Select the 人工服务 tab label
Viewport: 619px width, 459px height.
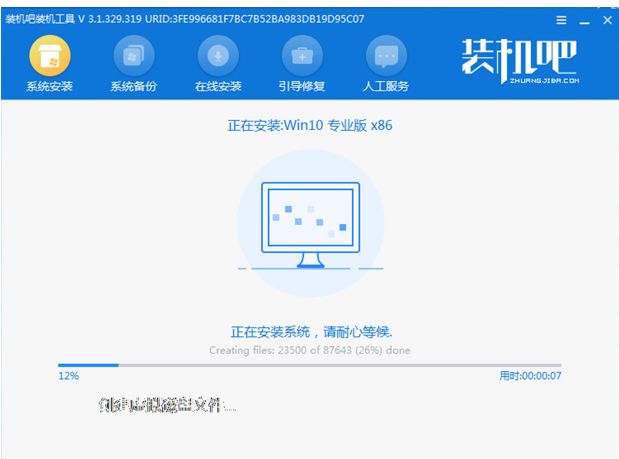(387, 86)
